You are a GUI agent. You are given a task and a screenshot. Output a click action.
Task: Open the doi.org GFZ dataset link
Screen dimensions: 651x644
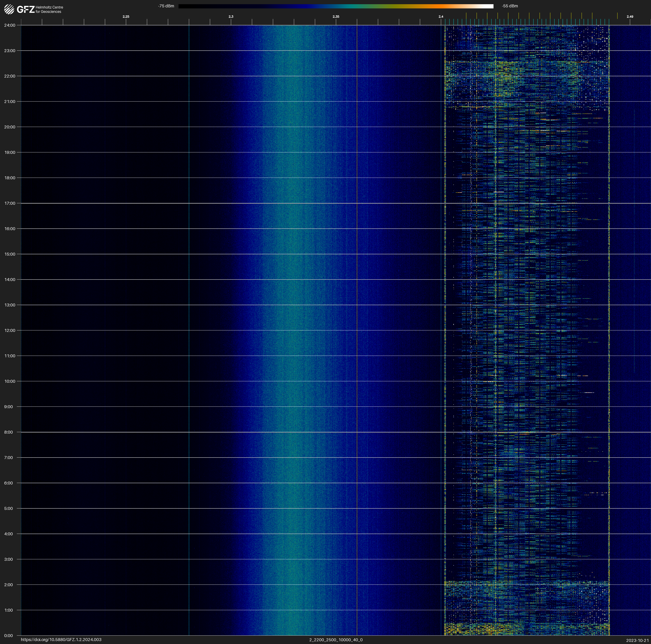[61, 640]
